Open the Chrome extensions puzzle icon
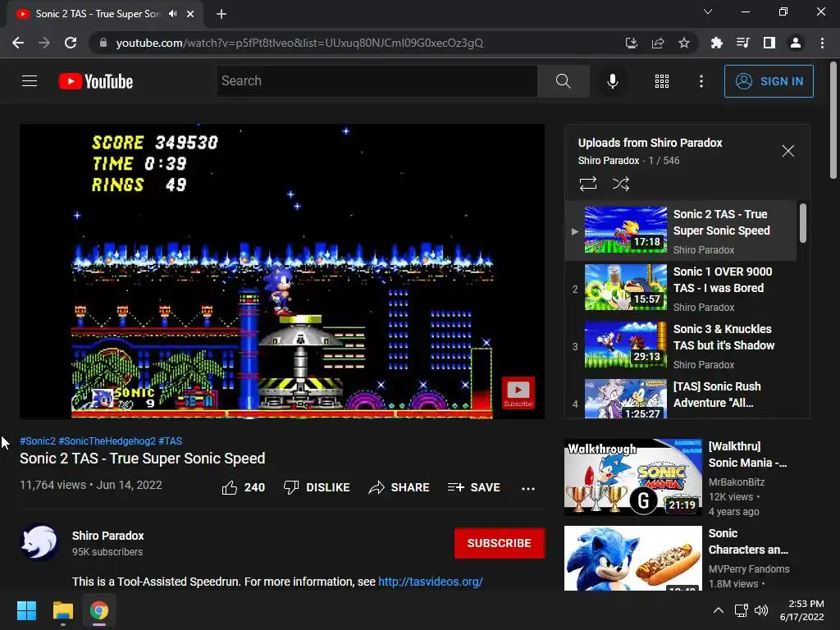Screen dimensions: 840x630 click(x=716, y=43)
